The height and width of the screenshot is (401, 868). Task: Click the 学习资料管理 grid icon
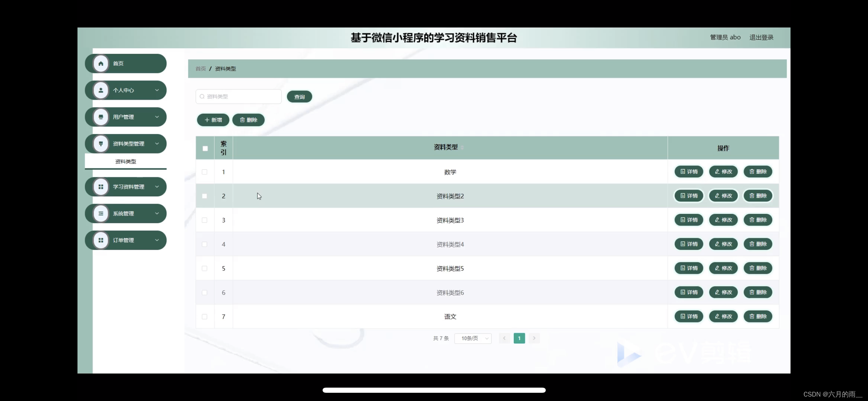pyautogui.click(x=101, y=187)
